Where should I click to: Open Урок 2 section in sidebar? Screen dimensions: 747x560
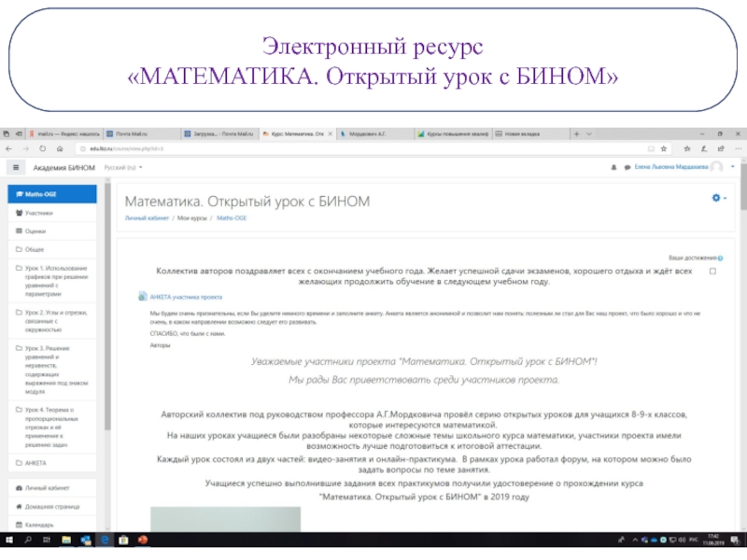(52, 321)
